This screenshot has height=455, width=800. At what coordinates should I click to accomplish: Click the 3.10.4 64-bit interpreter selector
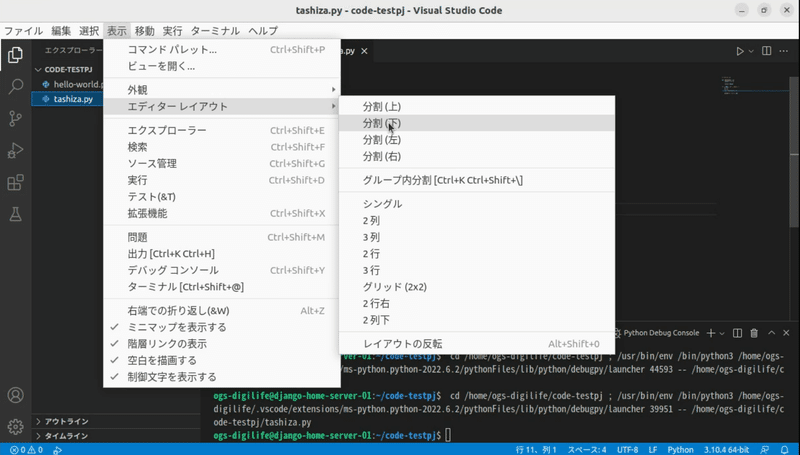727,450
